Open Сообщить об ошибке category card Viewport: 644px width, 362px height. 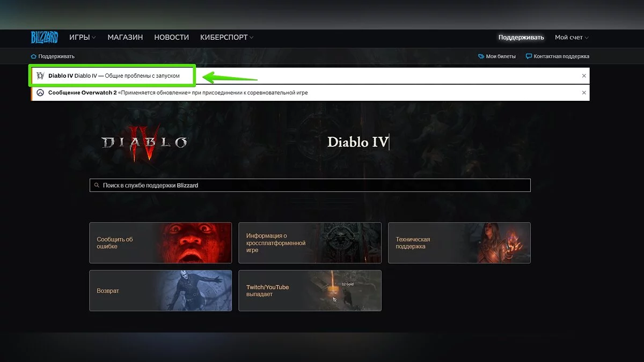click(x=160, y=243)
